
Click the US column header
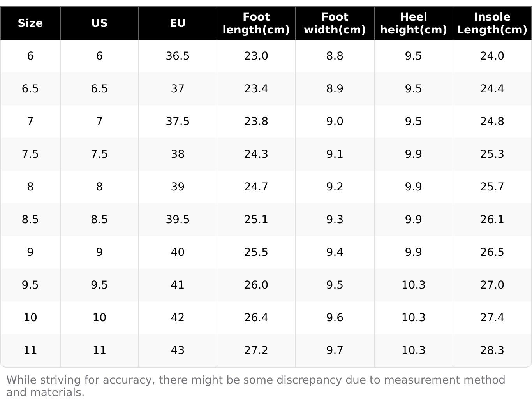click(99, 23)
